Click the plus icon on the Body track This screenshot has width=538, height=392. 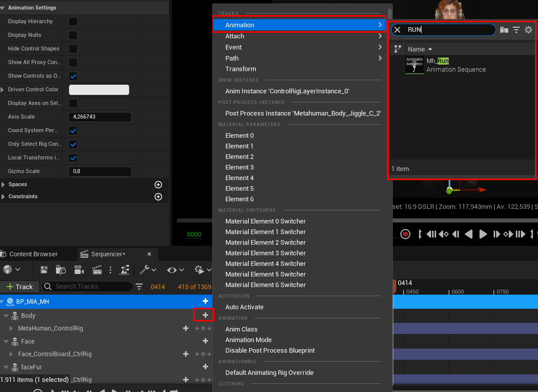[x=205, y=315]
